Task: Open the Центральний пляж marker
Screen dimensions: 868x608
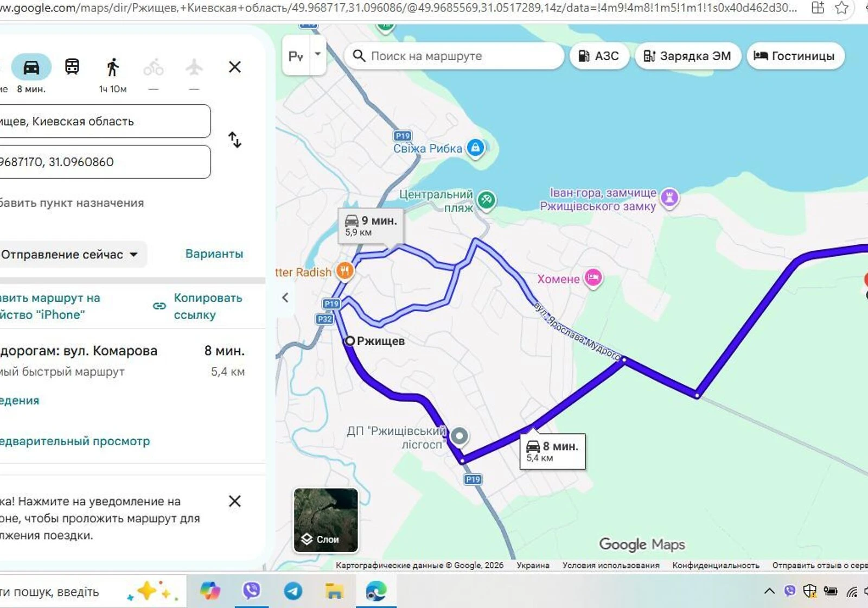Action: point(487,200)
